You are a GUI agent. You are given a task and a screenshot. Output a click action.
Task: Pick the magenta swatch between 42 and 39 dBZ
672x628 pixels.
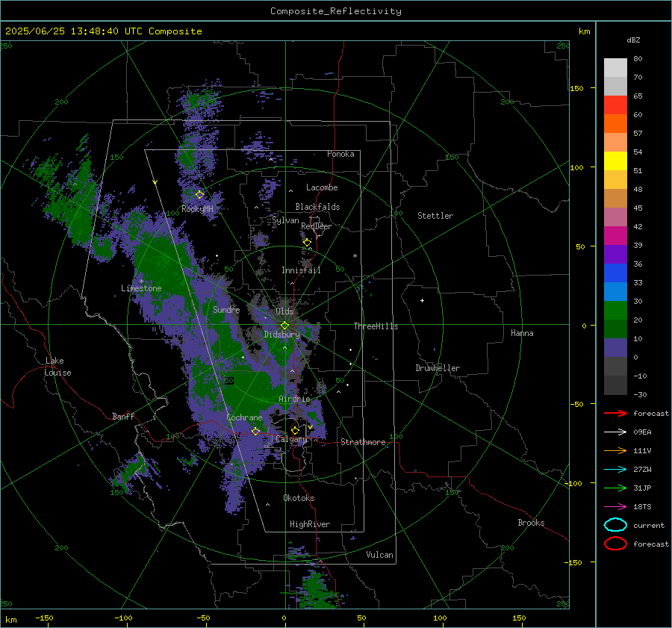pos(615,236)
